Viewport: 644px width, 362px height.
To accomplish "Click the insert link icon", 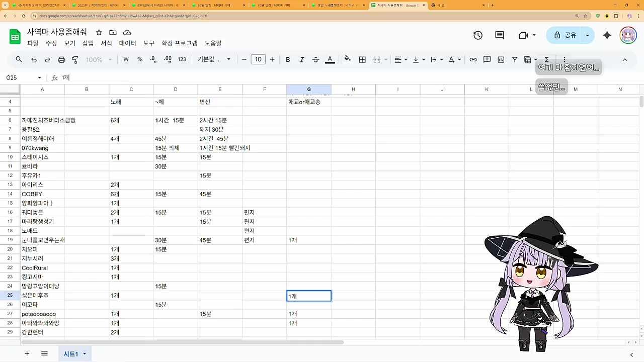I will [473, 59].
